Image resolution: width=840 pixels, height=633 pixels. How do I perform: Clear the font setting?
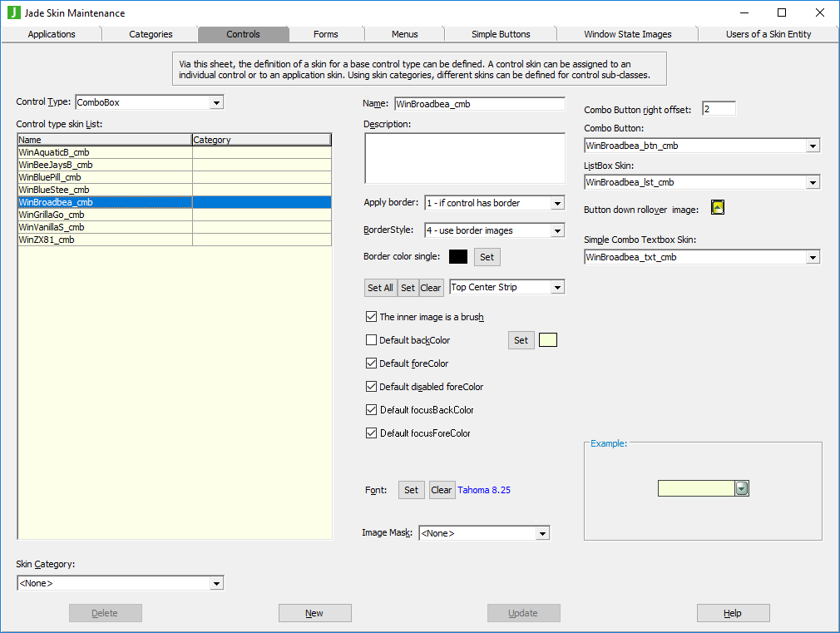[441, 490]
